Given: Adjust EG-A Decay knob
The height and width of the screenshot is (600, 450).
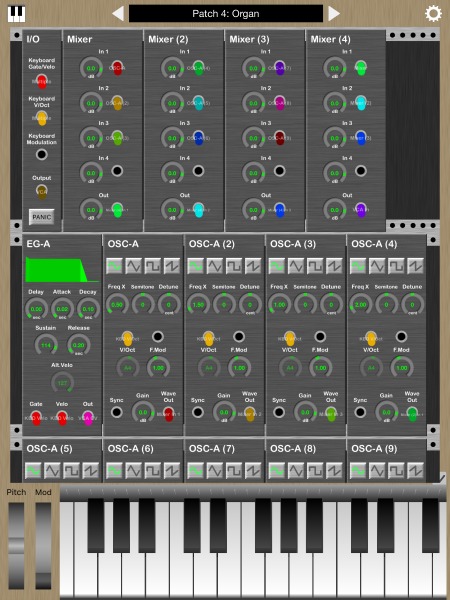Looking at the screenshot, I should pos(88,309).
